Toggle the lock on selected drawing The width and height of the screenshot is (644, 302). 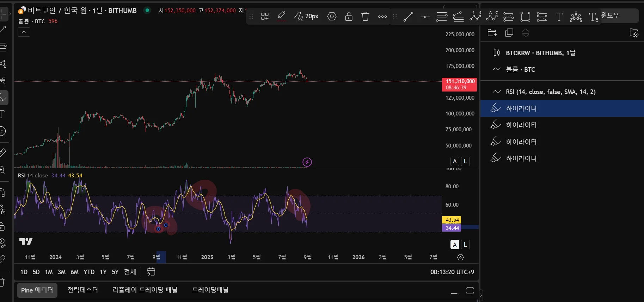pos(349,17)
